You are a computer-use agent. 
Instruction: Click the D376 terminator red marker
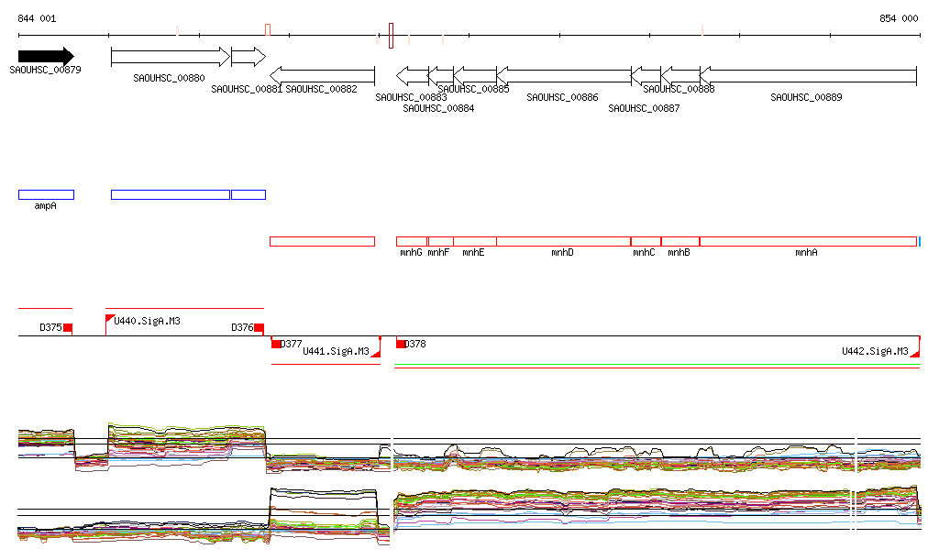(x=259, y=328)
